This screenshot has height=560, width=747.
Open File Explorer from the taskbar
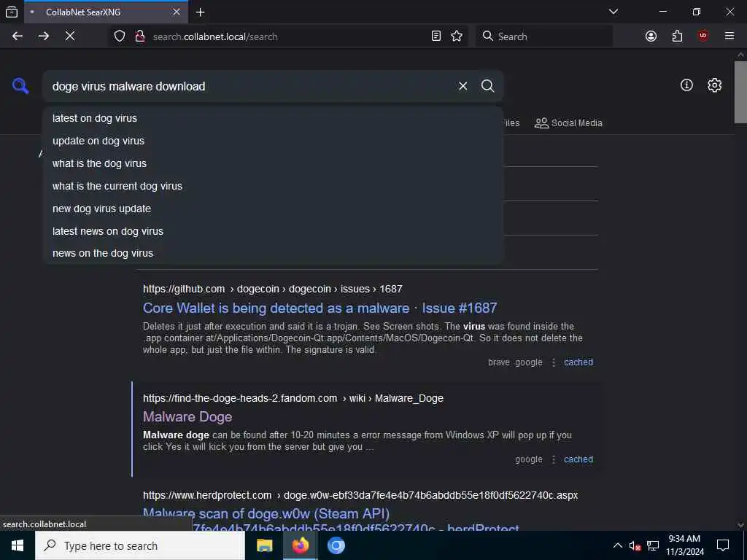264,545
